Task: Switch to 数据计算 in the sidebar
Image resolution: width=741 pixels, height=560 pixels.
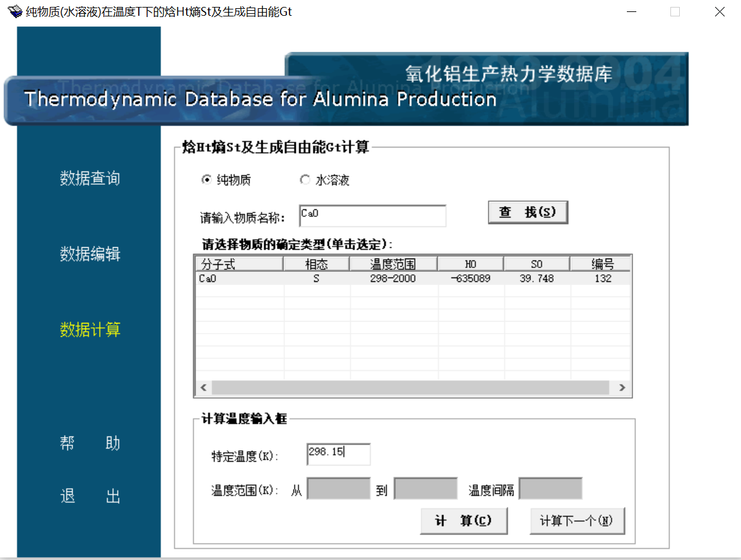Action: pyautogui.click(x=90, y=330)
